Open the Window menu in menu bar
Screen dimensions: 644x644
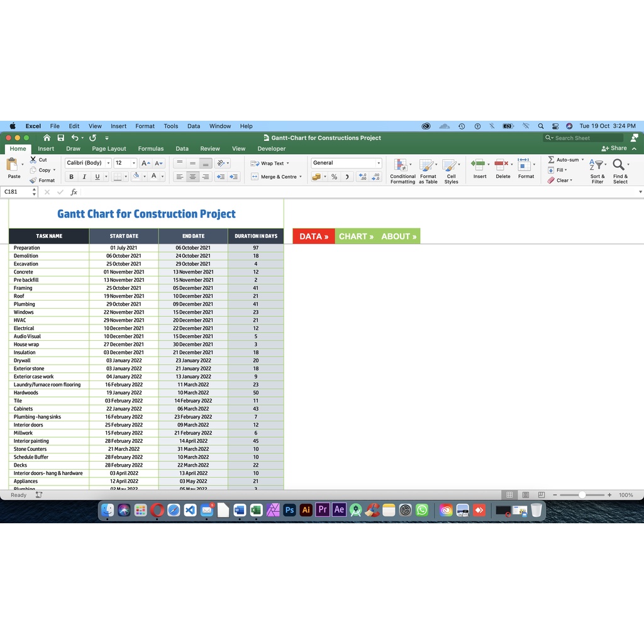[220, 126]
